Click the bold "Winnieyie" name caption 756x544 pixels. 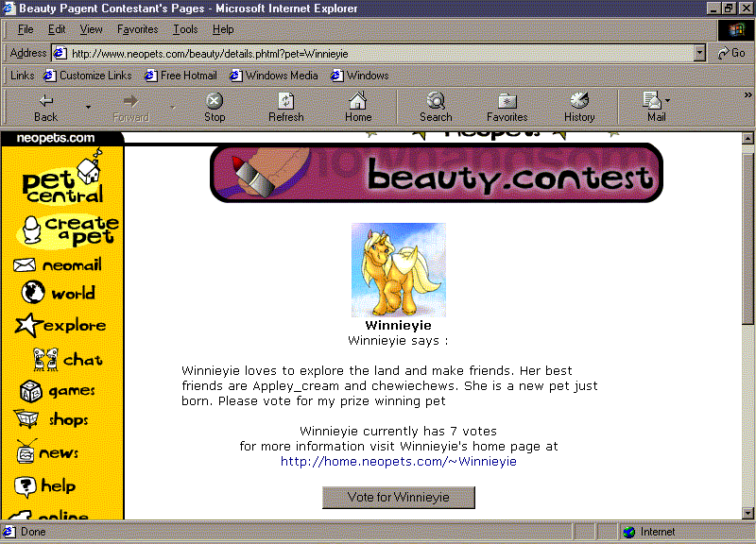tap(398, 325)
